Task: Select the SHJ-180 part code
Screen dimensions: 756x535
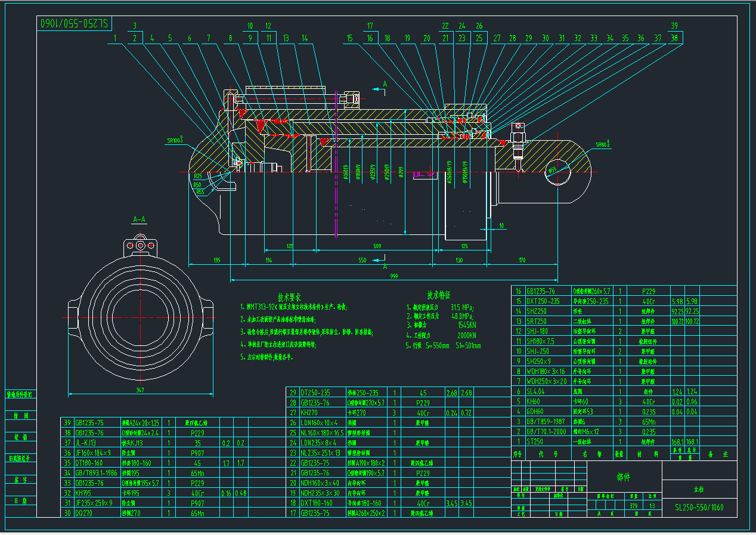Action: pyautogui.click(x=537, y=332)
